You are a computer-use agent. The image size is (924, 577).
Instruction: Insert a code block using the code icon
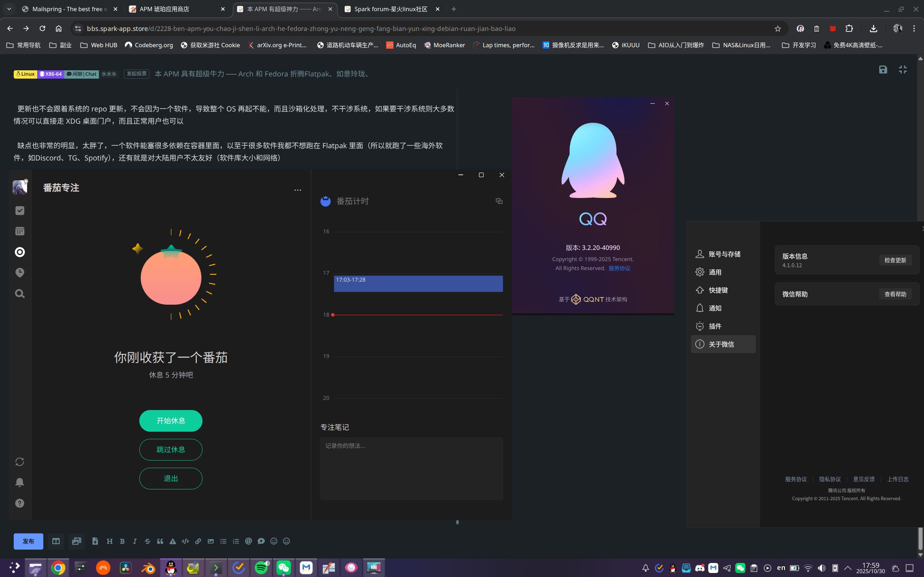185,541
